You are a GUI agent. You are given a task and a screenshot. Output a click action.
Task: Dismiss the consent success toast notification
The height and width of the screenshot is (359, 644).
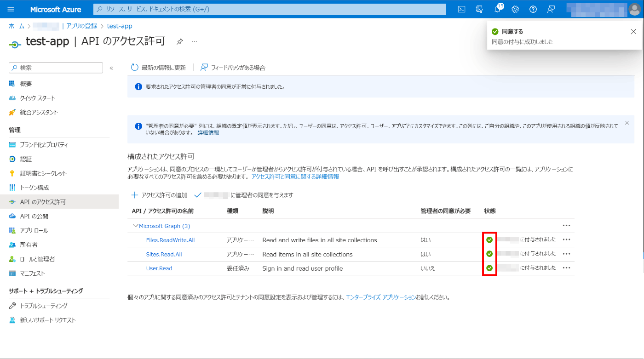click(633, 32)
